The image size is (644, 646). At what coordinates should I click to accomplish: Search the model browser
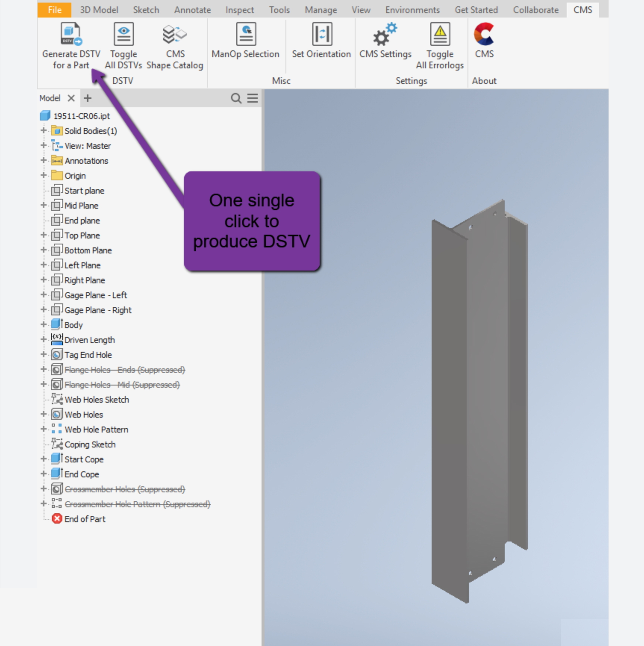(x=236, y=98)
